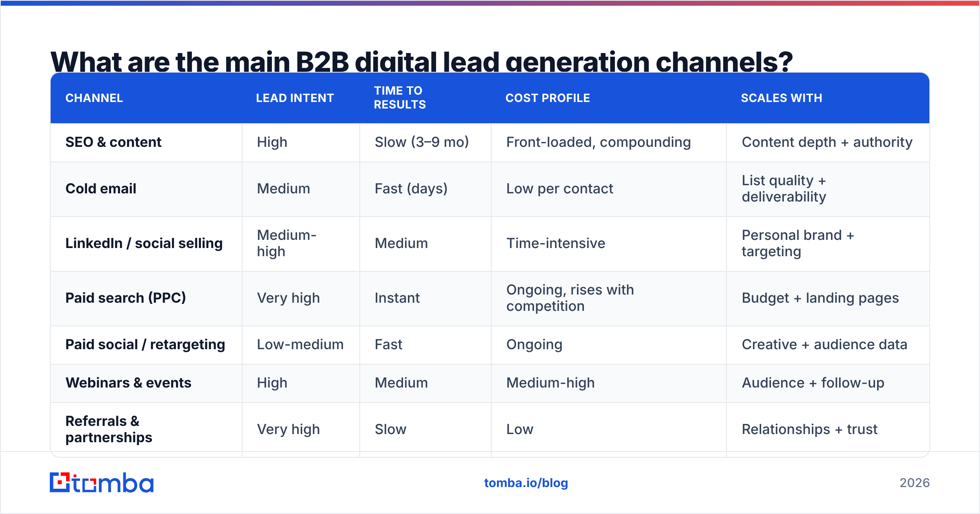
Task: Click 'Audience + follow-up' cell
Action: click(x=813, y=383)
